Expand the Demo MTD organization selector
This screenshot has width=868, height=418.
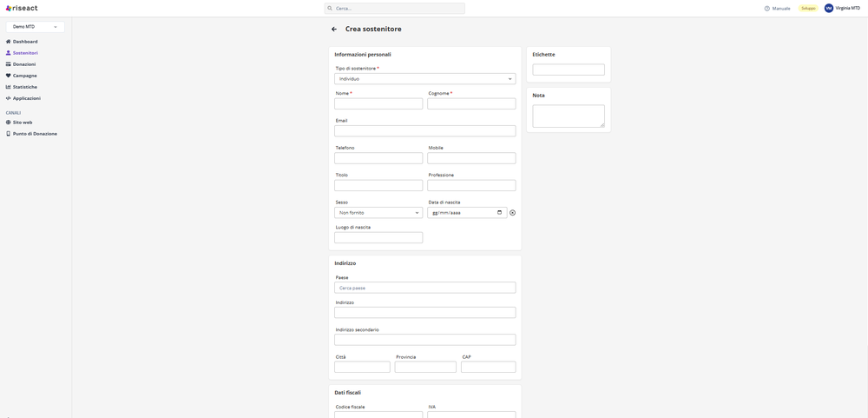click(35, 27)
